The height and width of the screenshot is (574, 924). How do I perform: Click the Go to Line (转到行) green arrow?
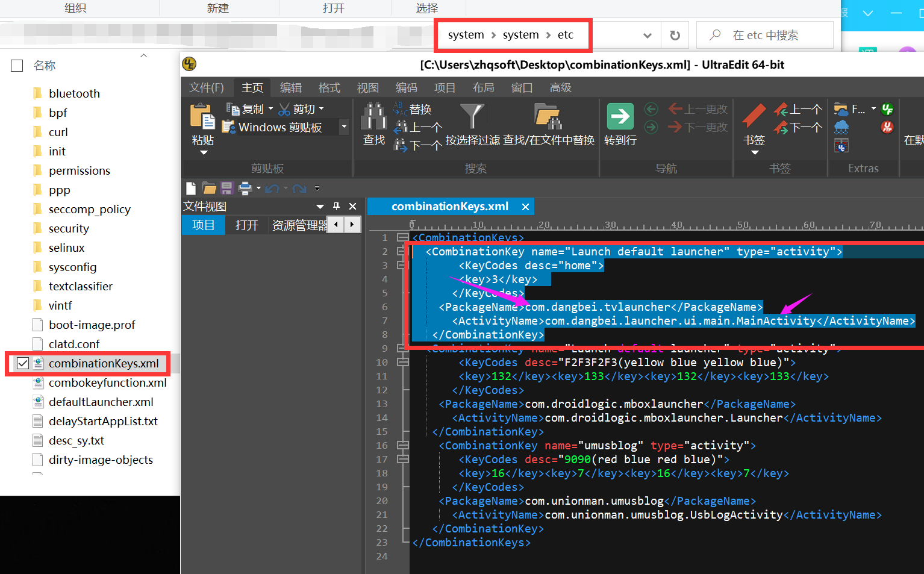[x=620, y=116]
